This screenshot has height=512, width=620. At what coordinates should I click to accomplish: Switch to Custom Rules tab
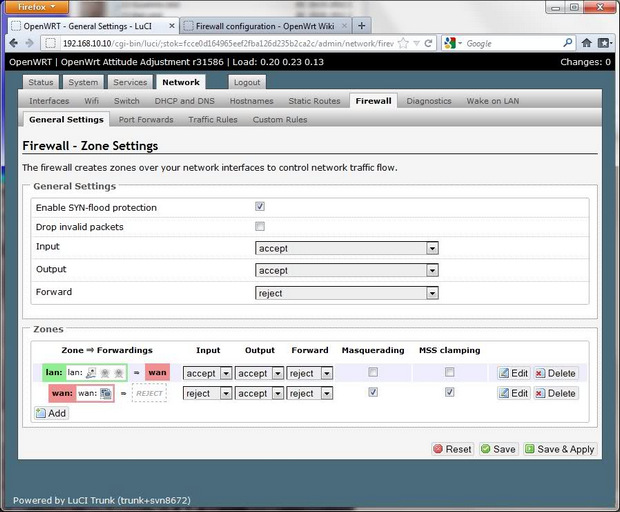(x=280, y=119)
